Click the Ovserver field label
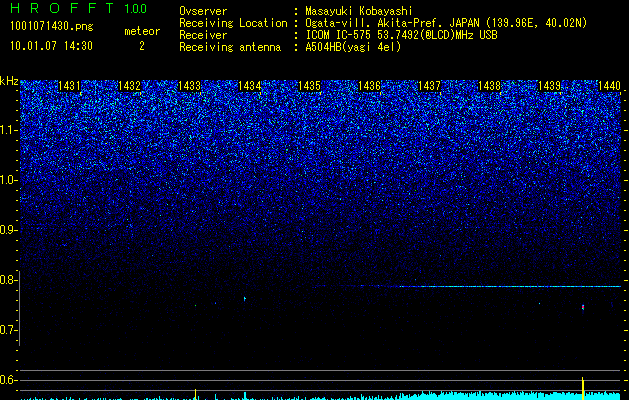Image resolution: width=629 pixels, height=400 pixels. pos(203,11)
